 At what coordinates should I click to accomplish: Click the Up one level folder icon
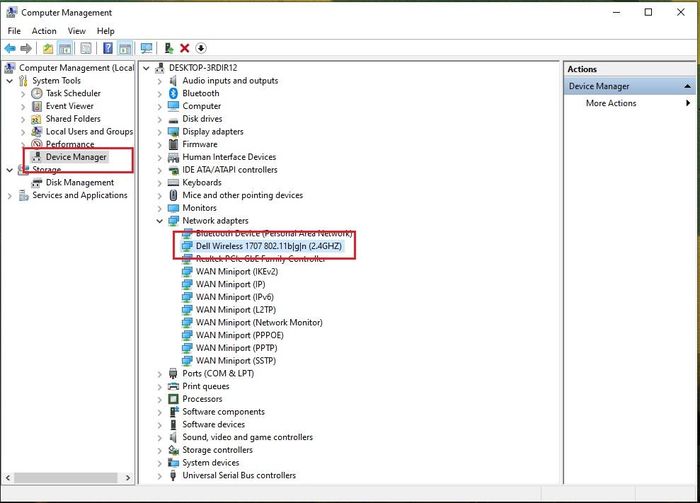point(48,48)
